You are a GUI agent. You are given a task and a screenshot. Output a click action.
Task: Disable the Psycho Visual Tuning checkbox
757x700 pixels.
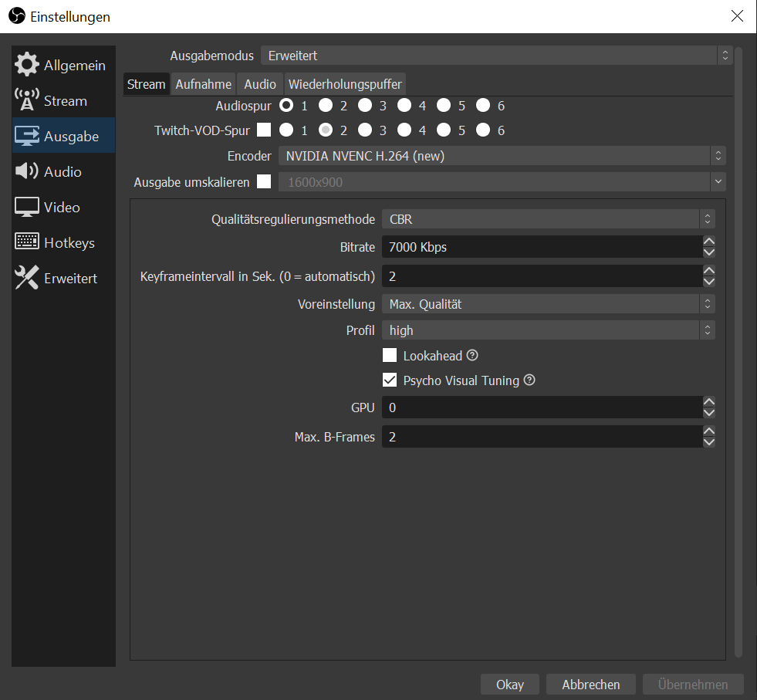click(x=390, y=380)
